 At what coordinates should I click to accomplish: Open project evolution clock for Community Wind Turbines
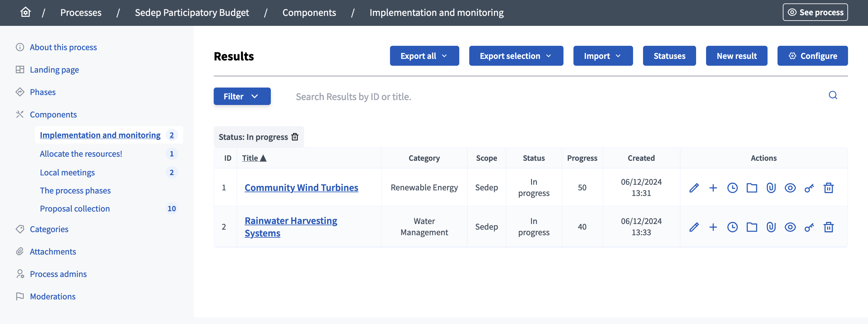(x=732, y=188)
